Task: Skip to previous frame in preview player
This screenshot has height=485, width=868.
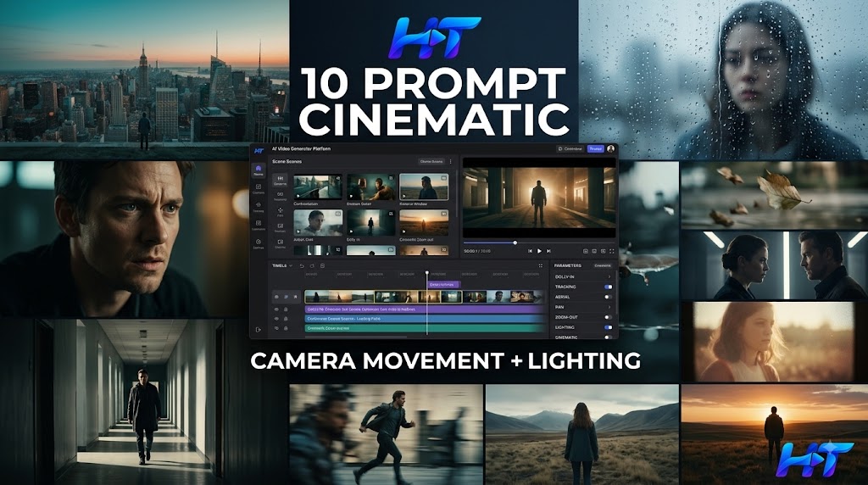Action: coord(530,251)
